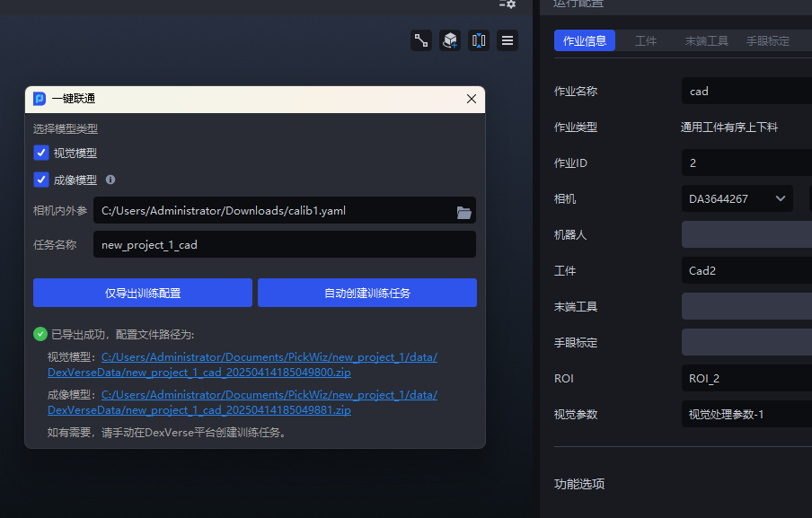The height and width of the screenshot is (518, 812).
Task: Click the 自动创建训练任务 button
Action: pos(367,293)
